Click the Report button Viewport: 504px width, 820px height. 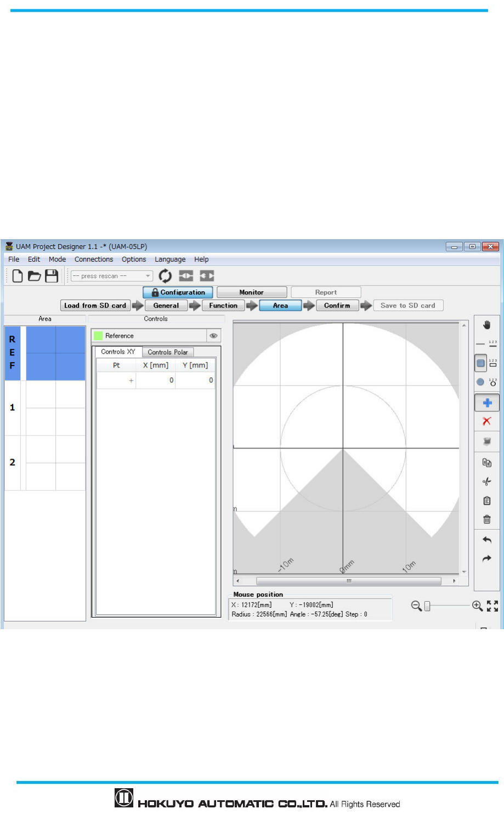point(326,292)
